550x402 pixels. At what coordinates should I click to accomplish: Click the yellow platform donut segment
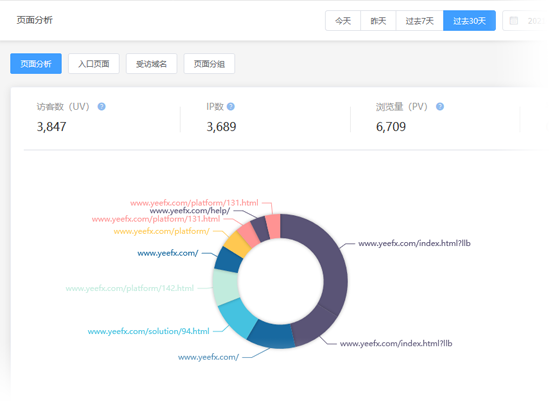point(237,244)
